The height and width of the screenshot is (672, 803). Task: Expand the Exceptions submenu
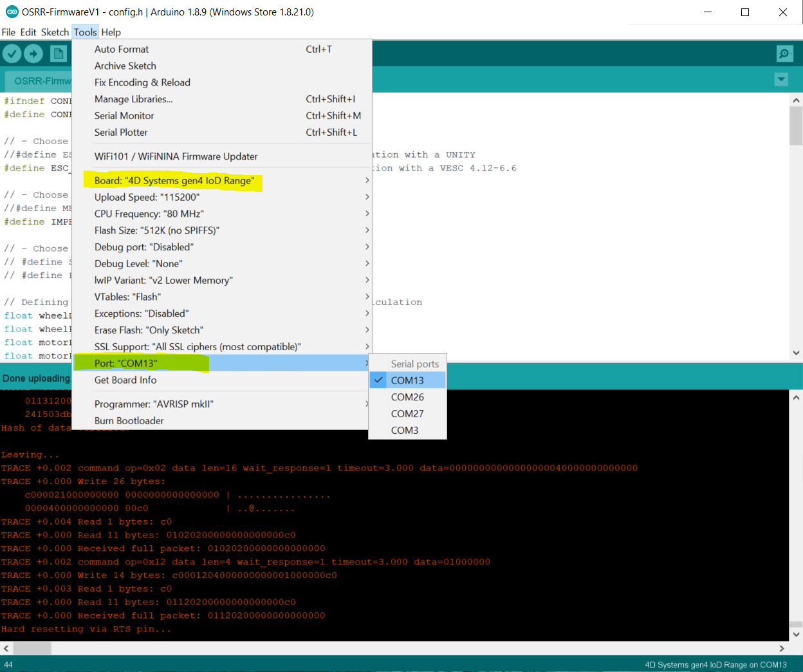222,313
